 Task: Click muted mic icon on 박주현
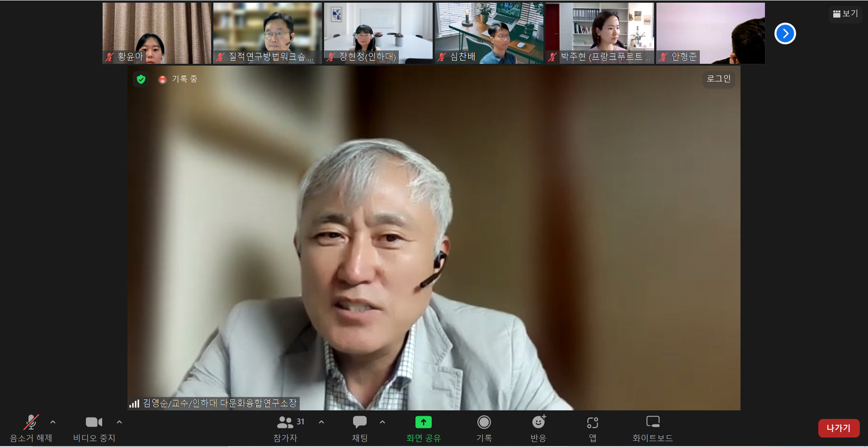click(x=552, y=57)
